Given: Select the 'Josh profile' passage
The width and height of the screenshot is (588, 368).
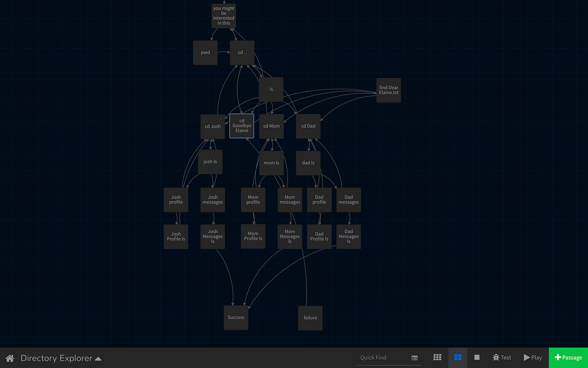Looking at the screenshot, I should 176,200.
